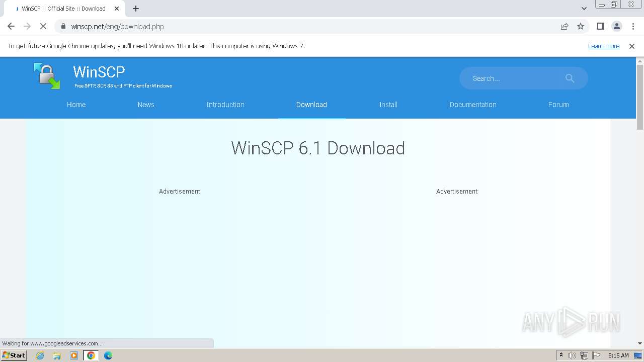This screenshot has width=644, height=362.
Task: Switch to the WinSCP Official Site tab
Action: point(63,9)
